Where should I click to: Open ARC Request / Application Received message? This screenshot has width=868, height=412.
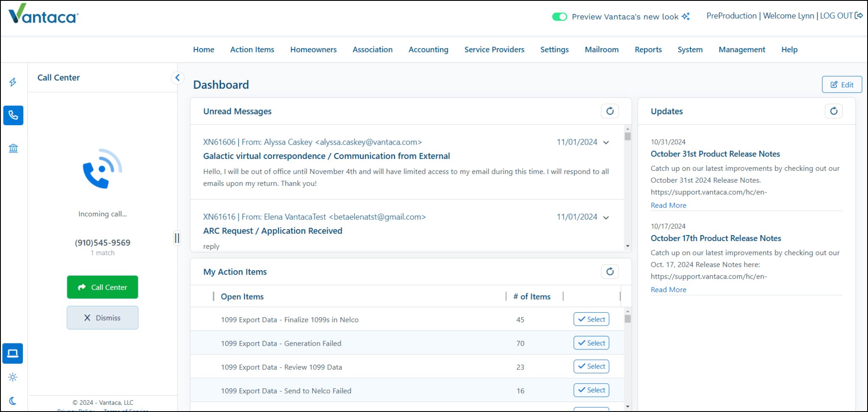pyautogui.click(x=273, y=231)
